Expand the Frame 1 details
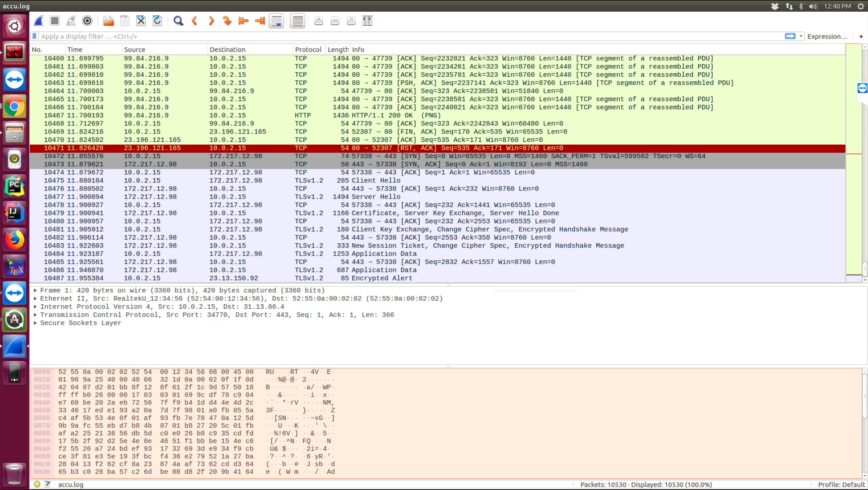This screenshot has height=490, width=868. pos(35,290)
